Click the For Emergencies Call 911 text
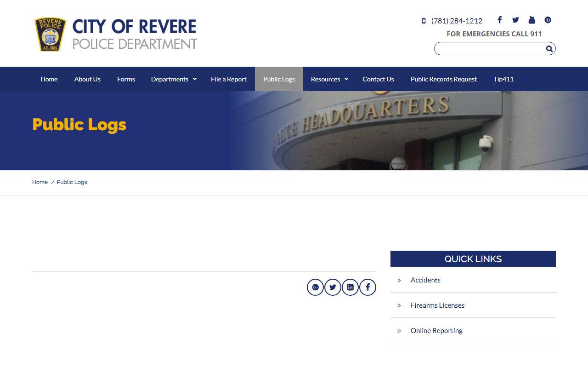588x368 pixels. [x=494, y=34]
